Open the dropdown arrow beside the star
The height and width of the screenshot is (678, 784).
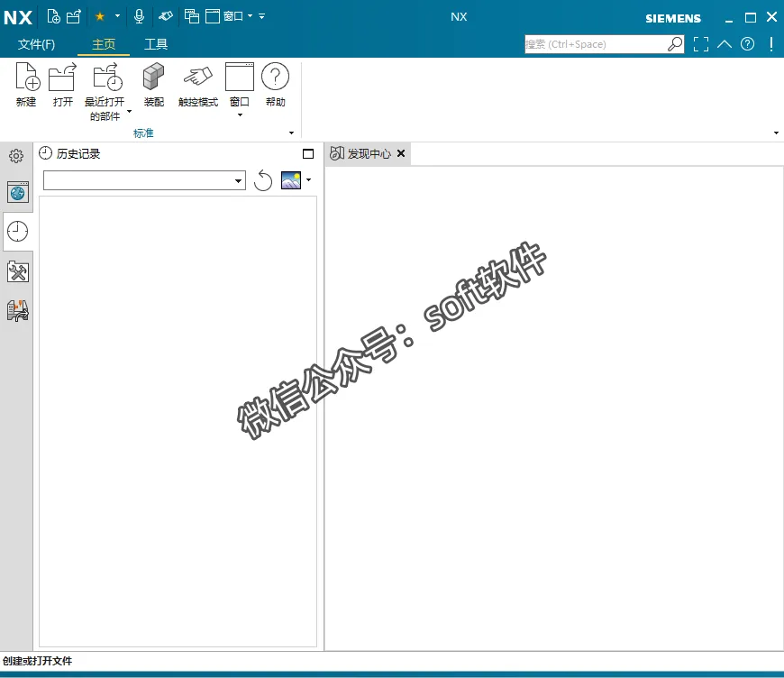click(x=117, y=16)
